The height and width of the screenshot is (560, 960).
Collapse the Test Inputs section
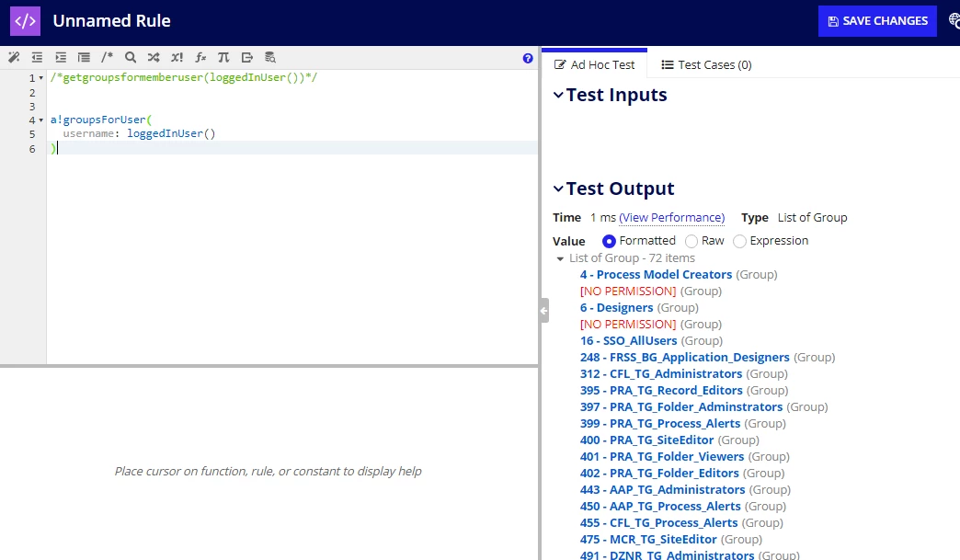[558, 95]
